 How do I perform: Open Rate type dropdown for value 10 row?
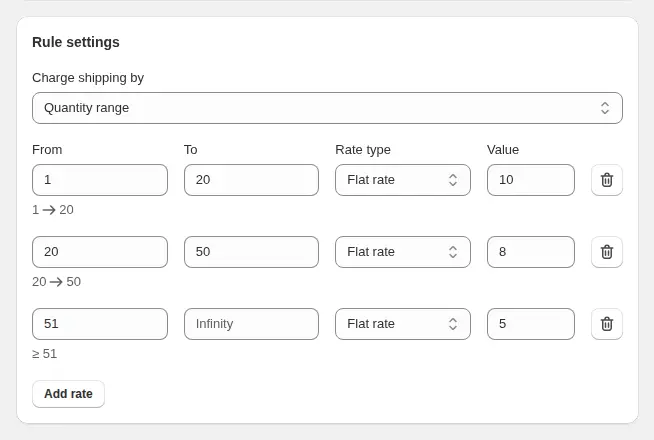point(402,180)
